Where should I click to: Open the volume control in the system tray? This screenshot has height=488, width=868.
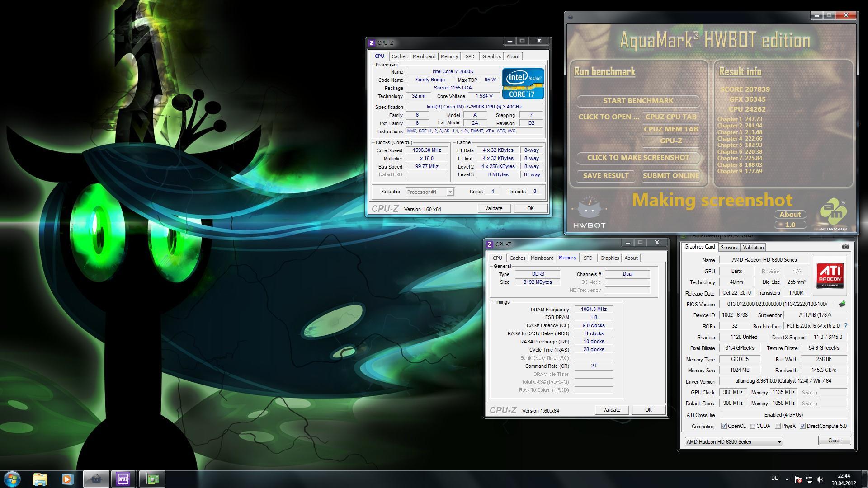coord(820,479)
